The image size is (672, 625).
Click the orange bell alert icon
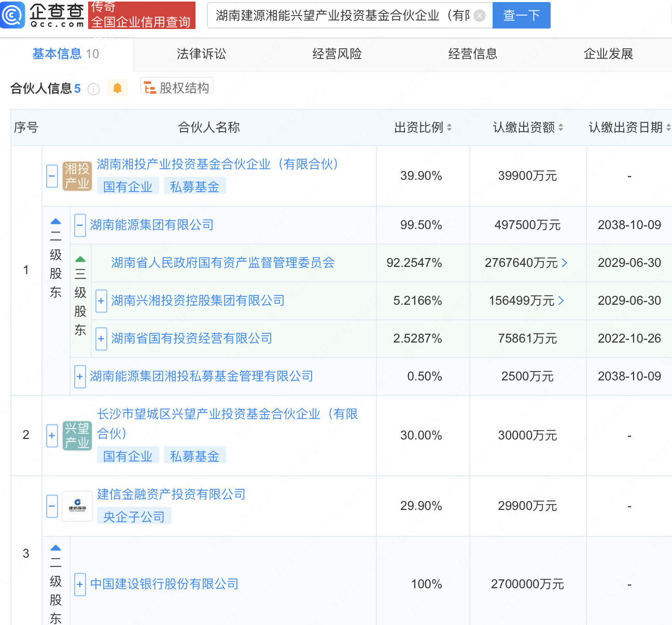point(118,88)
